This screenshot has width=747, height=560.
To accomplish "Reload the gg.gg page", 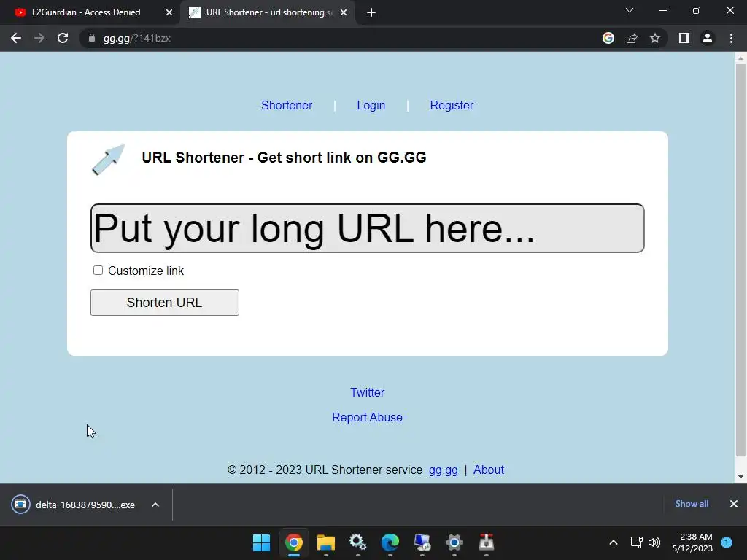I will (63, 38).
